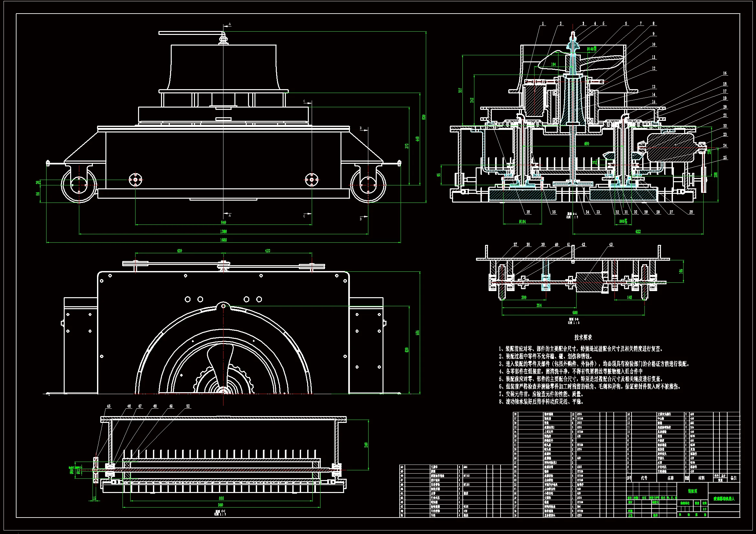Viewport: 756px width, 534px height.
Task: Click the 玻璃幕墙机器人 drawing title cell
Action: [724, 499]
